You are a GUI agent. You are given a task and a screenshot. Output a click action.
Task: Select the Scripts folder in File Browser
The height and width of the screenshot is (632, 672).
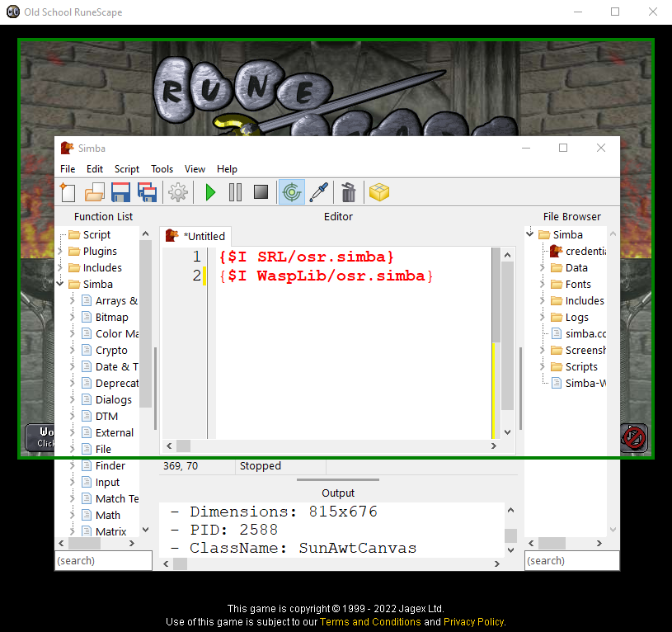pos(574,366)
